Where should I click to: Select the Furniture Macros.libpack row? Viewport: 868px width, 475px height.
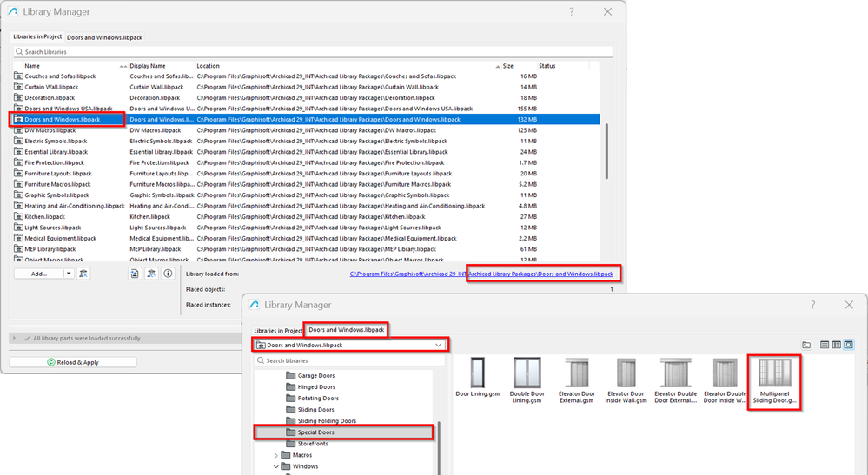307,185
